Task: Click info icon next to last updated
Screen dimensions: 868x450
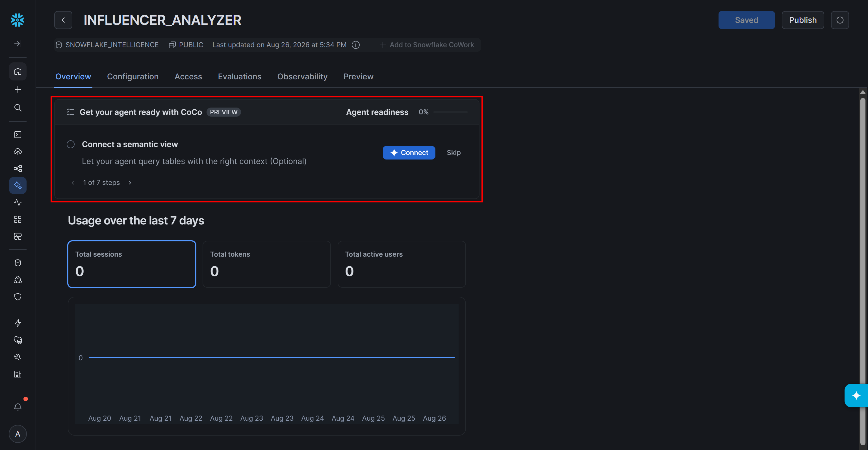Action: 356,45
